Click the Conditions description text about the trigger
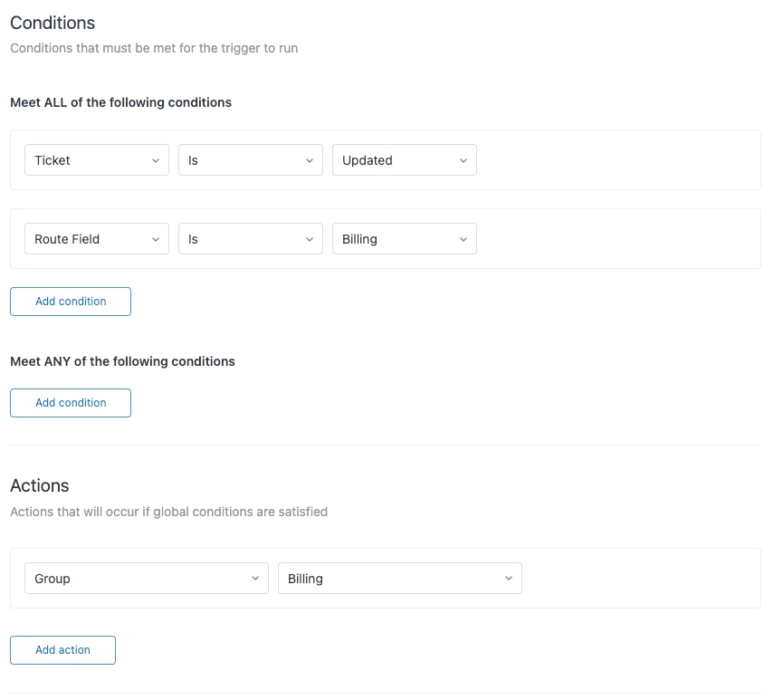Image resolution: width=774 pixels, height=700 pixels. [154, 48]
